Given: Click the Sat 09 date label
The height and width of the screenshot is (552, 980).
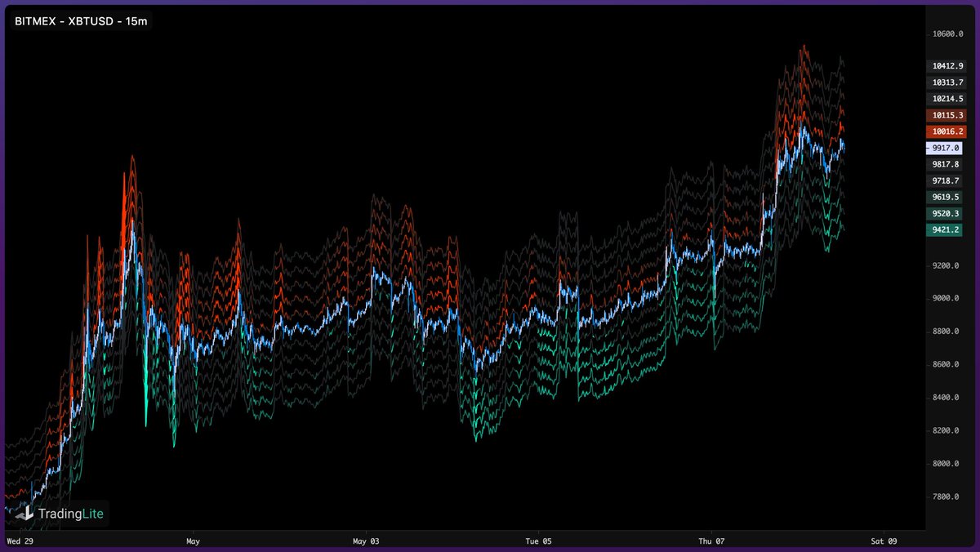Looking at the screenshot, I should pos(884,541).
